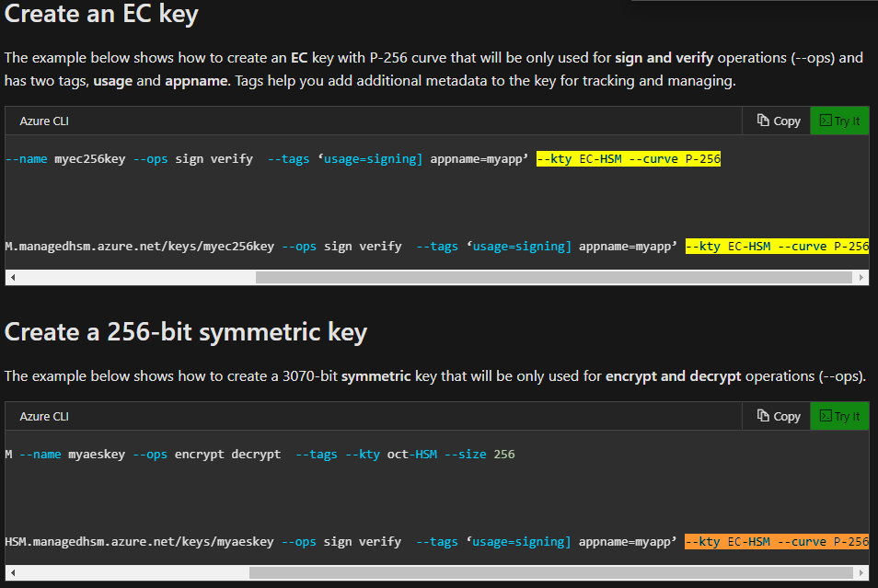The width and height of the screenshot is (878, 588).
Task: Click the 'Azure CLI' label of the symmetric key block
Action: click(44, 416)
